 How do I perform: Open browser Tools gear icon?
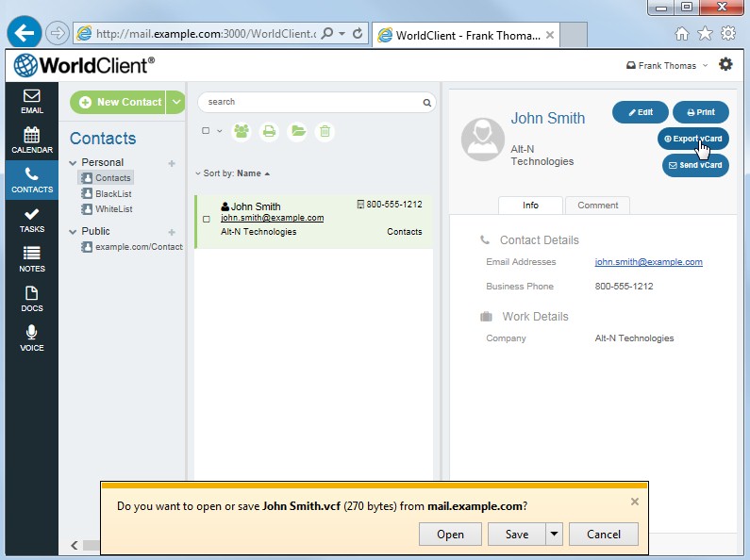pos(728,33)
